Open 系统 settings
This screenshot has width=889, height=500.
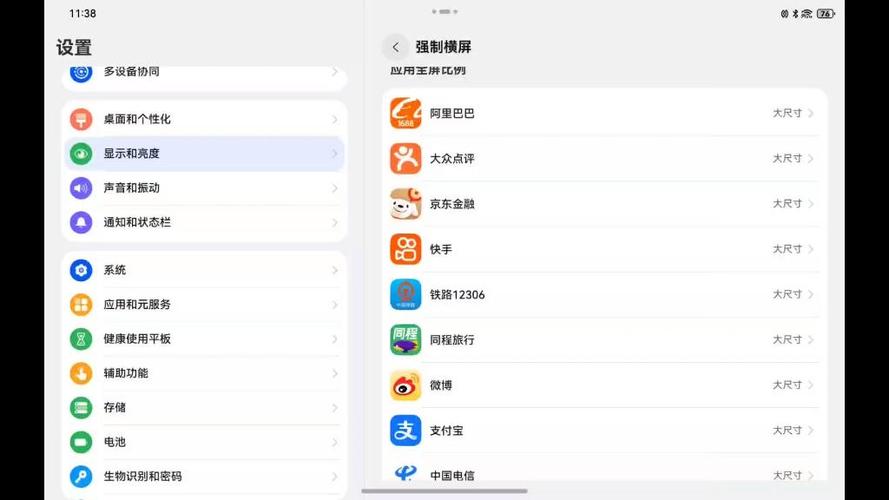(x=204, y=270)
